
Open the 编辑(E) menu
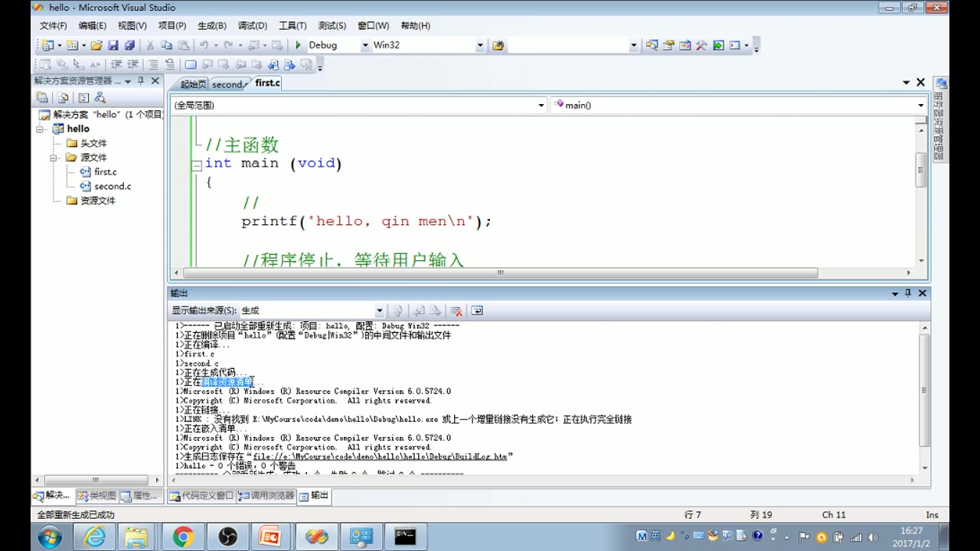click(92, 25)
